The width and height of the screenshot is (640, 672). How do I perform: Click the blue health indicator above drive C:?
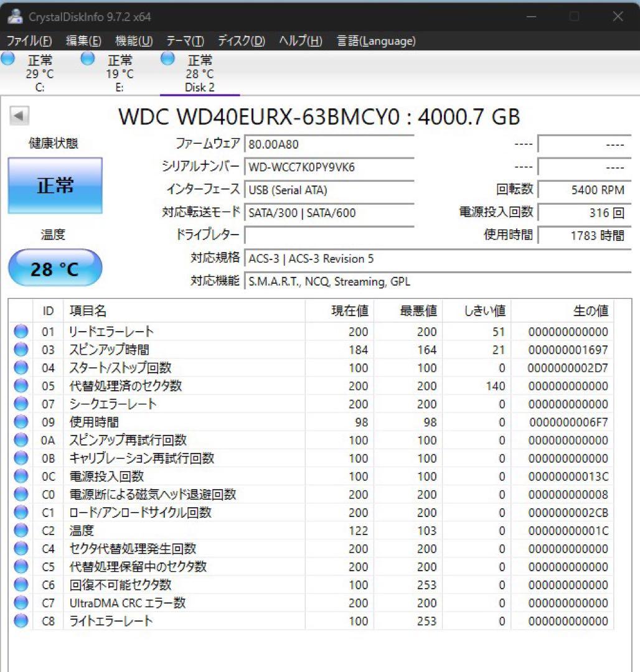[x=8, y=58]
